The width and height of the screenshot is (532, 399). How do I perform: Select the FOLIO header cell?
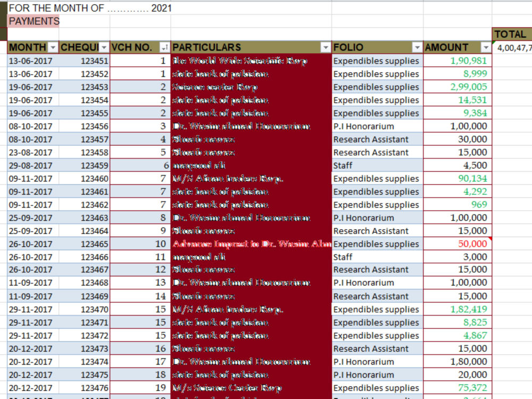[377, 47]
